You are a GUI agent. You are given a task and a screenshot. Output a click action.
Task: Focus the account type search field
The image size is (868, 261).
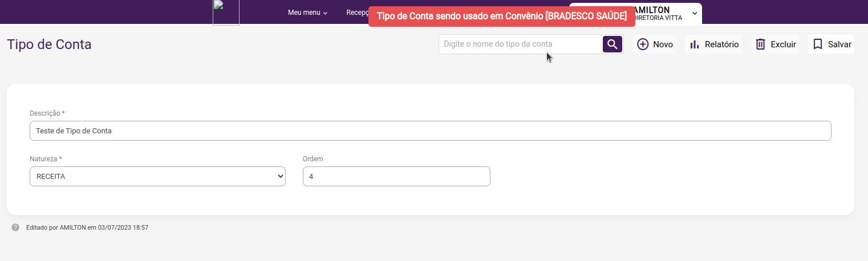(520, 44)
